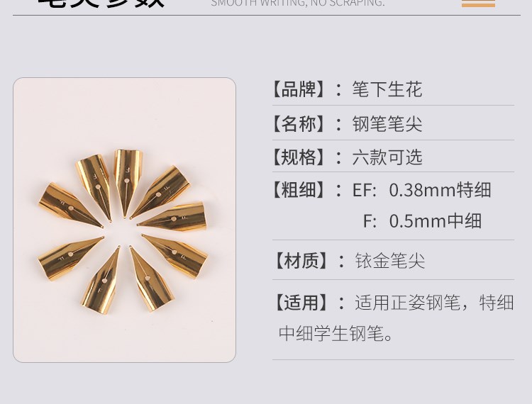Click the specification text 六款可选

(387, 157)
